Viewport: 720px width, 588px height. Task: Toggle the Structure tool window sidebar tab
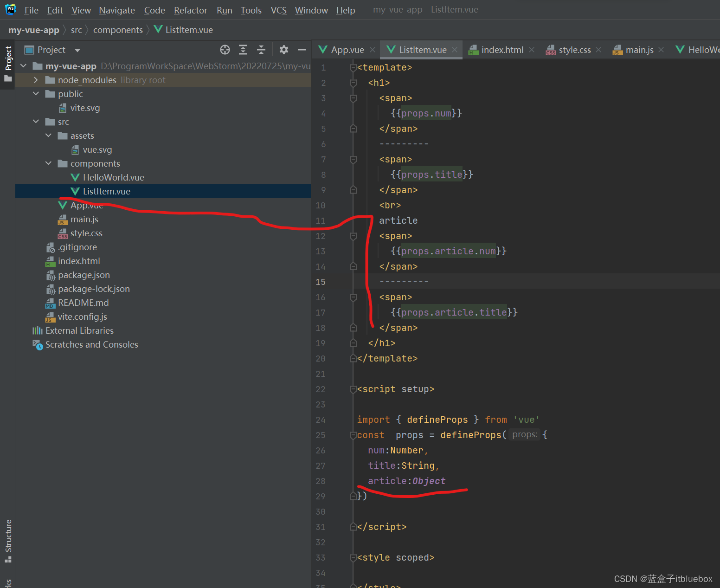8,541
